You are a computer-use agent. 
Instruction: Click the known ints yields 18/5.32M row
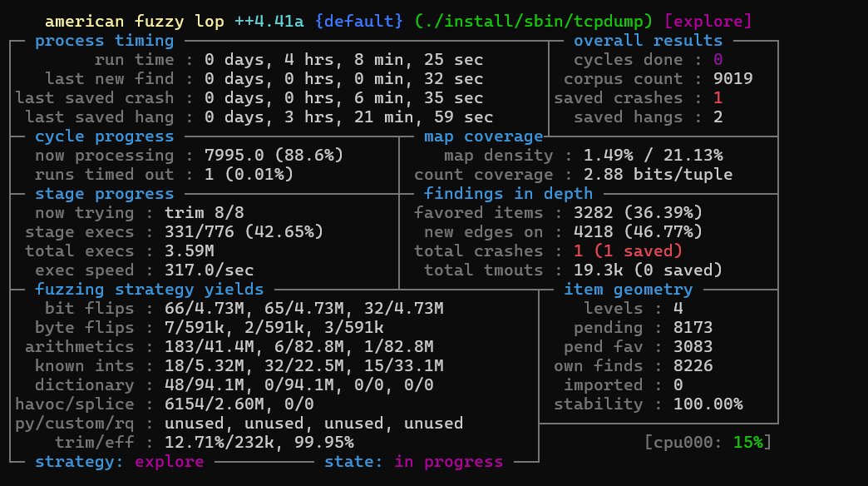304,365
